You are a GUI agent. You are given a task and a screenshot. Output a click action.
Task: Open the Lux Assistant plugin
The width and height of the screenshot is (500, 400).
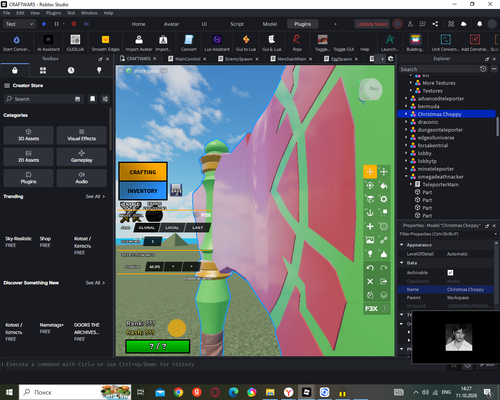[217, 43]
